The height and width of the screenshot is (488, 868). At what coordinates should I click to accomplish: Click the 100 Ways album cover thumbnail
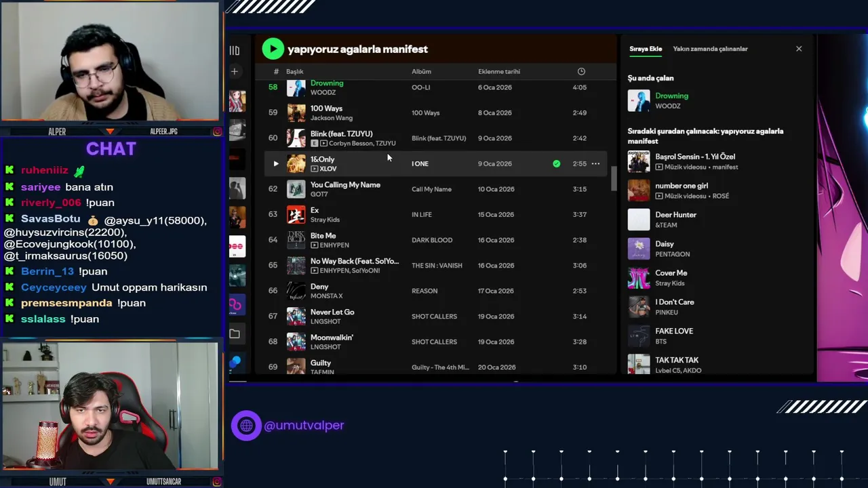tap(296, 113)
